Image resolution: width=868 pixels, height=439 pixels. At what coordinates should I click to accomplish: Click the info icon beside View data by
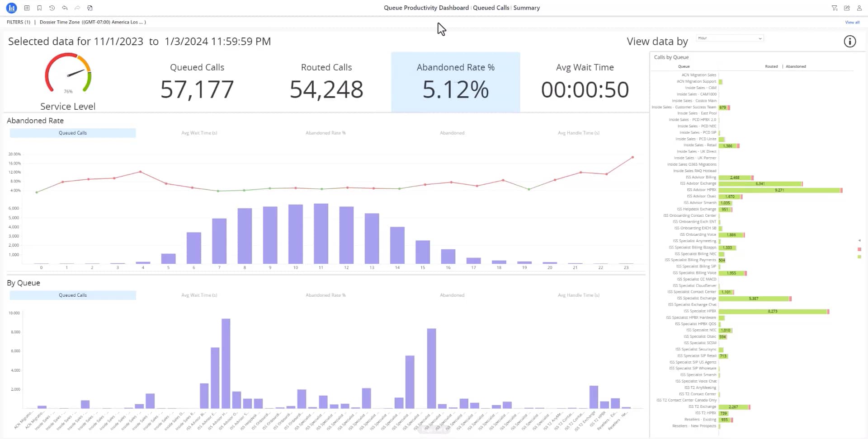849,41
